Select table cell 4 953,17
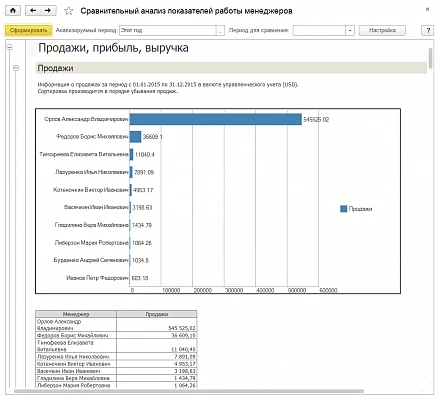The width and height of the screenshot is (435, 400). tap(157, 364)
